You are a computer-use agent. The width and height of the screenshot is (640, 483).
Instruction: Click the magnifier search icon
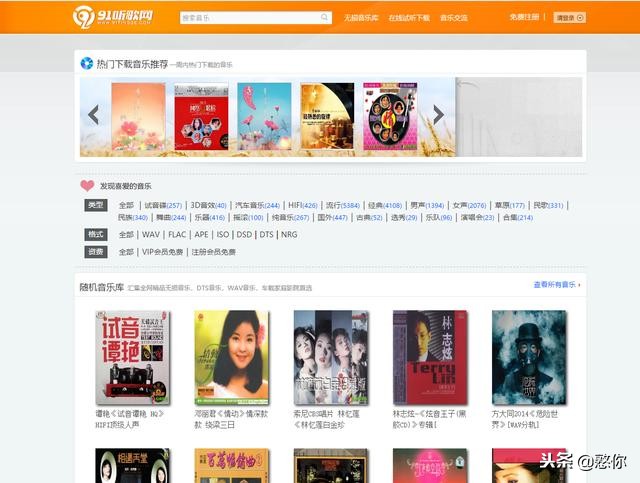tap(324, 18)
